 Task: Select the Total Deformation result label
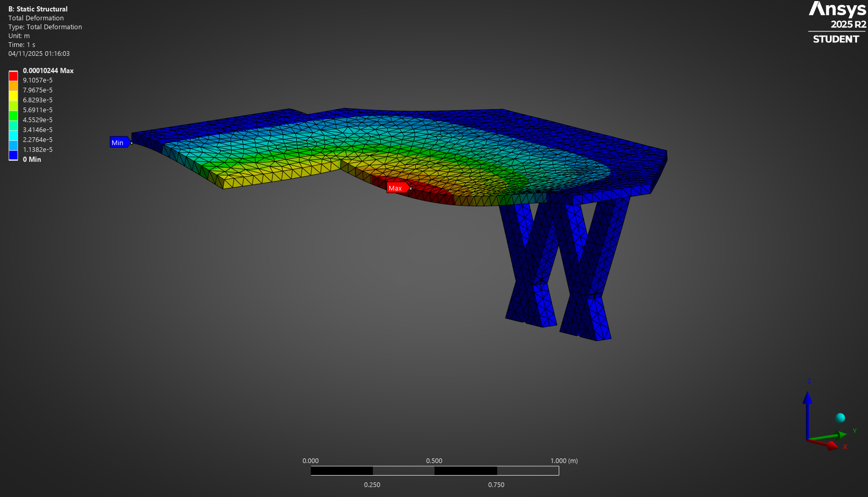35,18
